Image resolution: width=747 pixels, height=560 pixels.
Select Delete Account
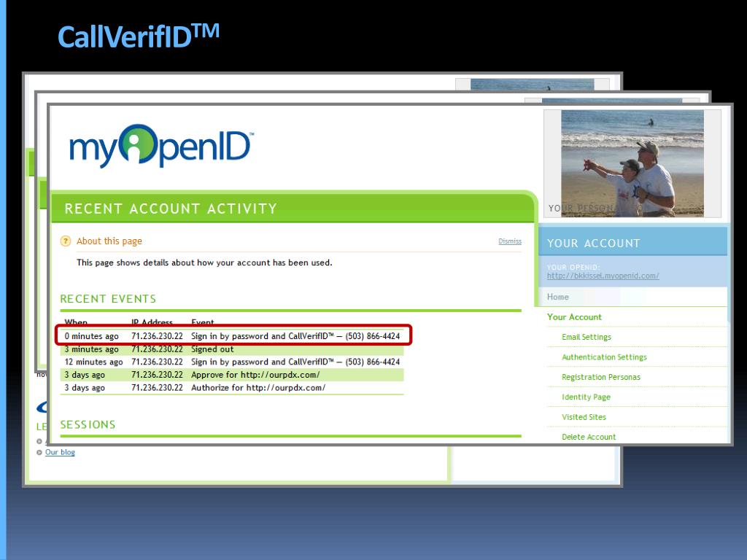(589, 437)
